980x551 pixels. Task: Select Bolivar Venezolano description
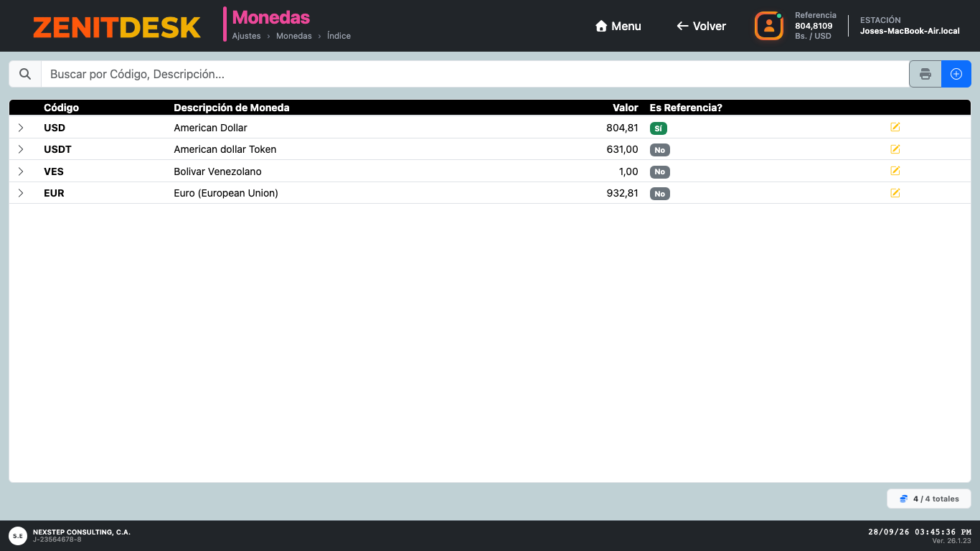tap(218, 171)
